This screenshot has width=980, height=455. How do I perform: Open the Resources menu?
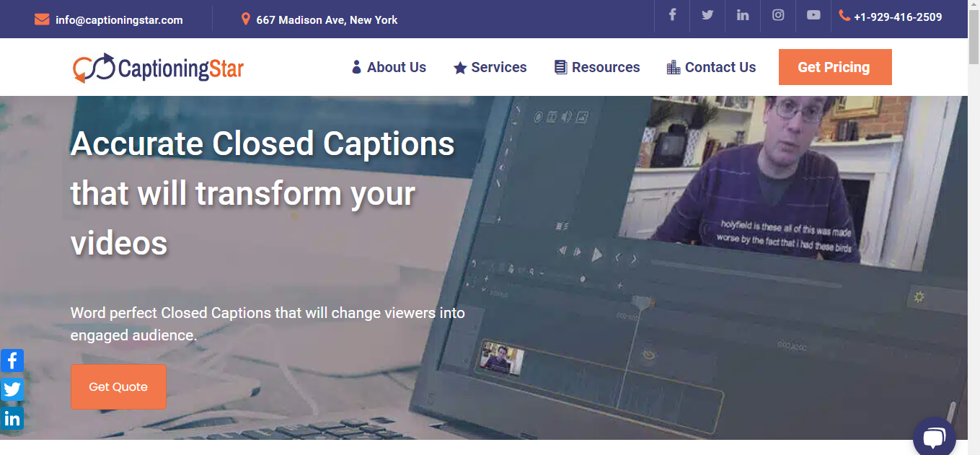[x=597, y=67]
